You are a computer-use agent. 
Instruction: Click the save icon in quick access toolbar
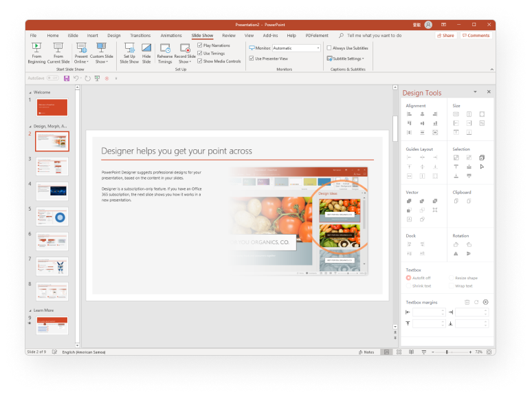pyautogui.click(x=67, y=78)
